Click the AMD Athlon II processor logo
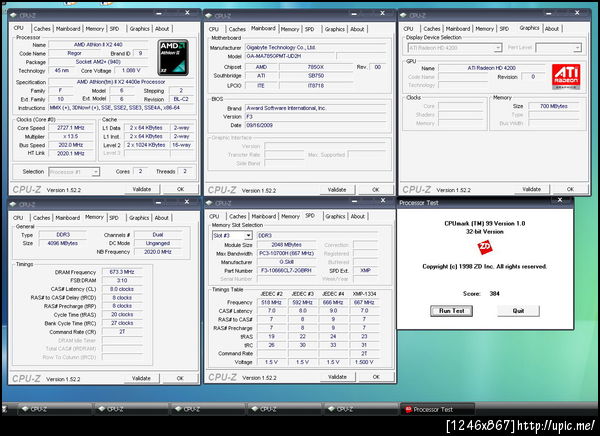 coord(173,57)
